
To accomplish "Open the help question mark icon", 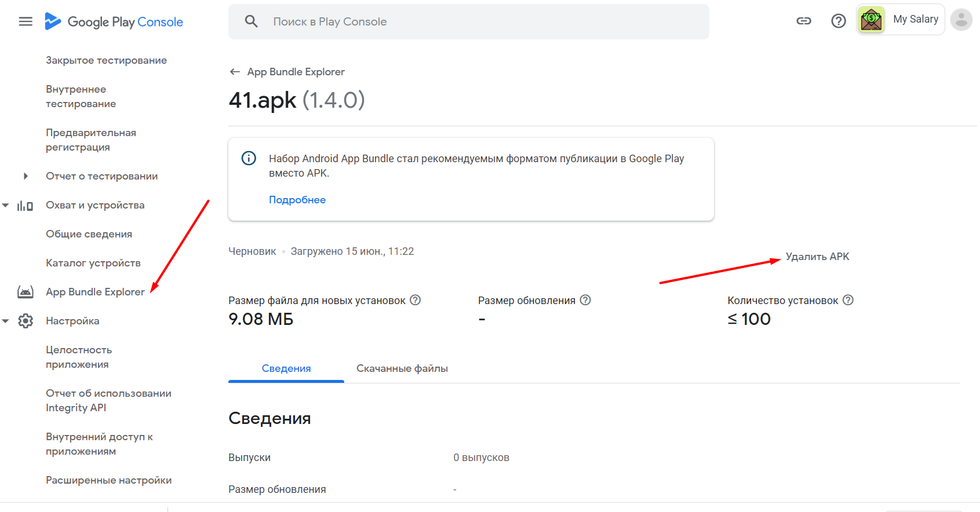I will [839, 21].
